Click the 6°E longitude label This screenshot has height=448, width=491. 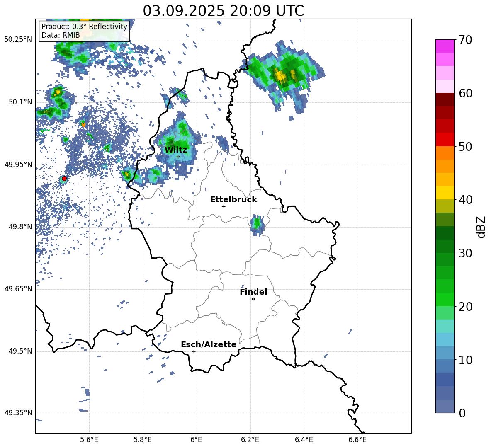click(x=196, y=440)
